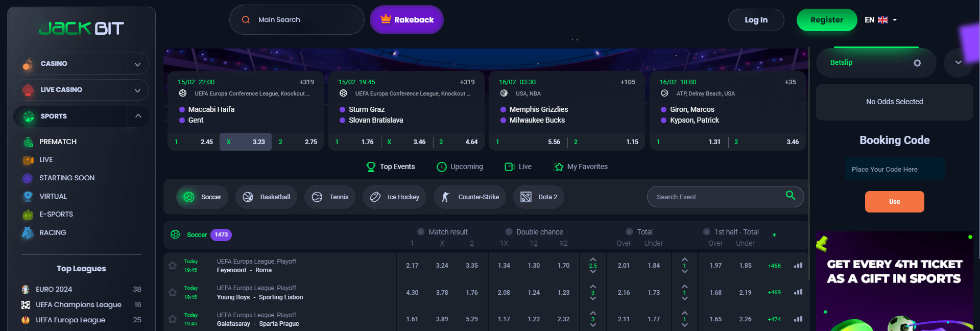Add another market column with plus icon
980x331 pixels.
click(774, 235)
